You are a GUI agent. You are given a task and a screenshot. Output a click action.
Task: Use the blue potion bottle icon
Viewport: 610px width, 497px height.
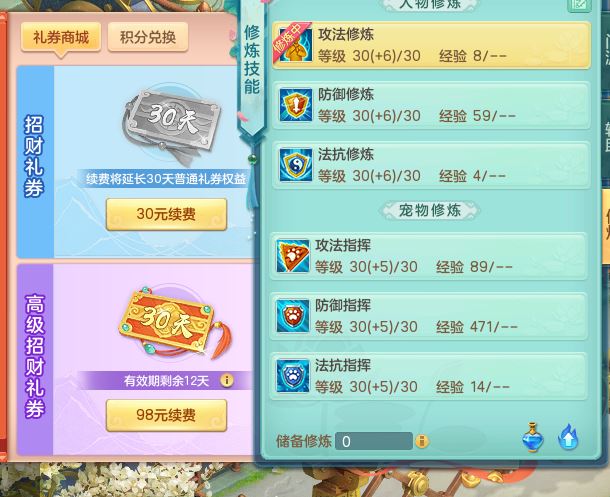pos(533,437)
